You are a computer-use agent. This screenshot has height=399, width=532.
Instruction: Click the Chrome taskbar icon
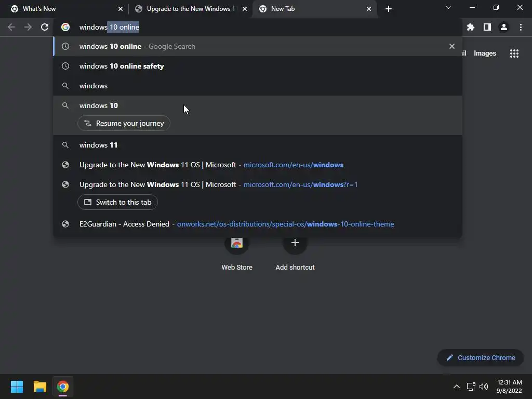point(63,387)
